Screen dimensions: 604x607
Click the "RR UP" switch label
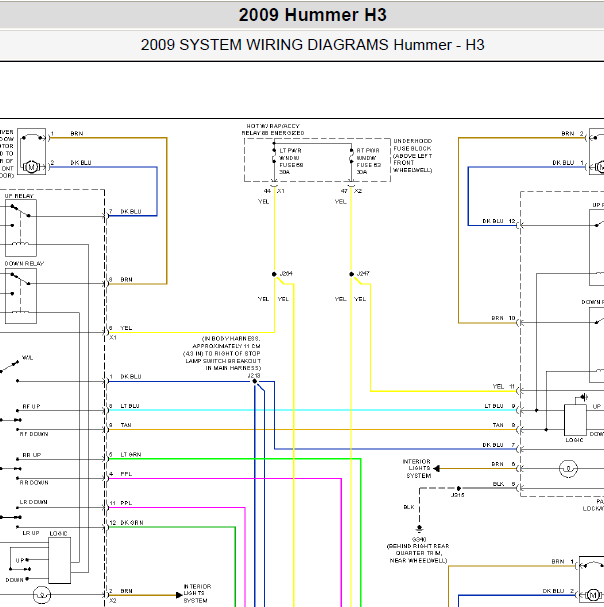click(x=32, y=455)
